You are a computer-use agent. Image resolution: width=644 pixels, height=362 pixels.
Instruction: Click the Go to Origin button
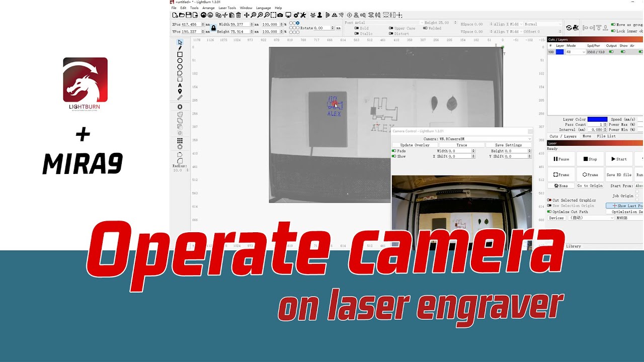tap(590, 186)
